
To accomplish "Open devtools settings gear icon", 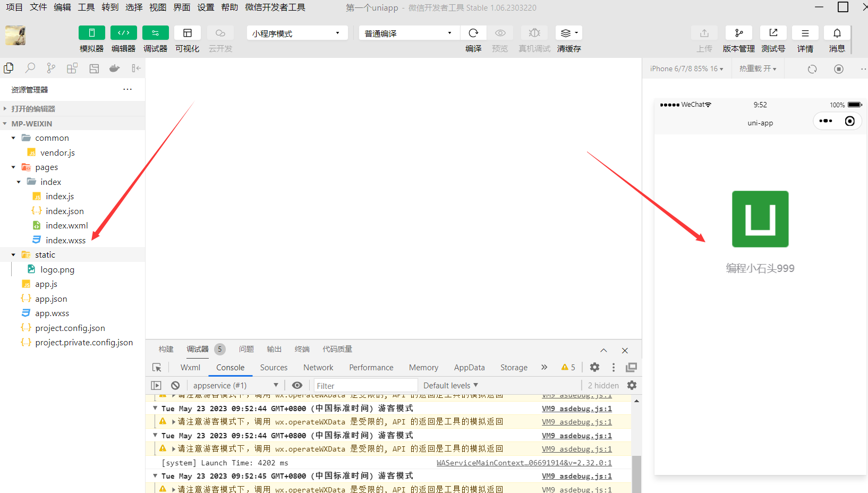I will click(595, 367).
